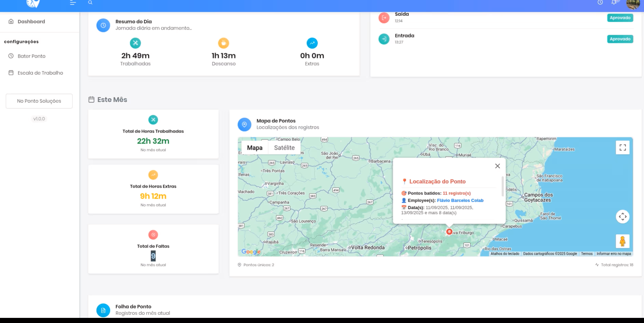Close the Localização do Ponto popup
The width and height of the screenshot is (644, 323).
[498, 166]
